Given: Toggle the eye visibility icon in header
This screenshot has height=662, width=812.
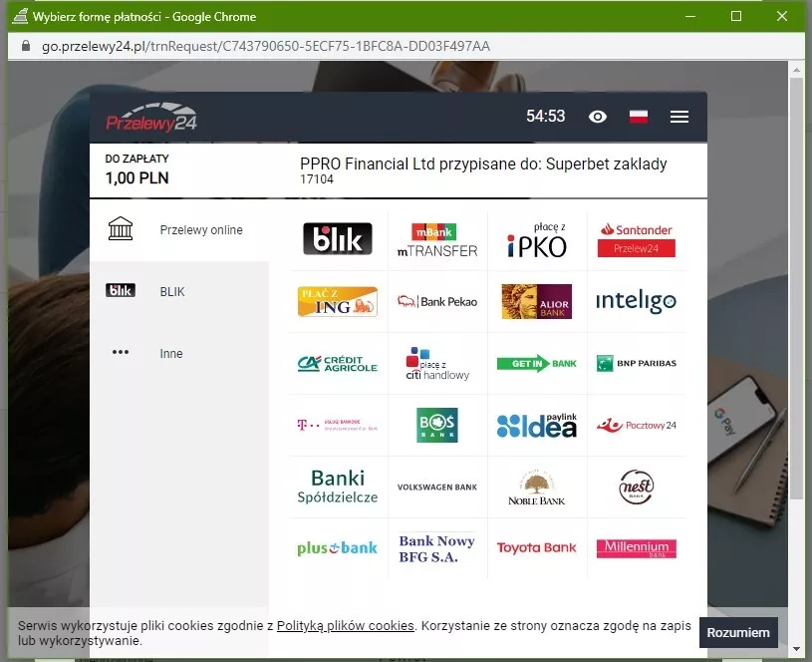Looking at the screenshot, I should (598, 117).
